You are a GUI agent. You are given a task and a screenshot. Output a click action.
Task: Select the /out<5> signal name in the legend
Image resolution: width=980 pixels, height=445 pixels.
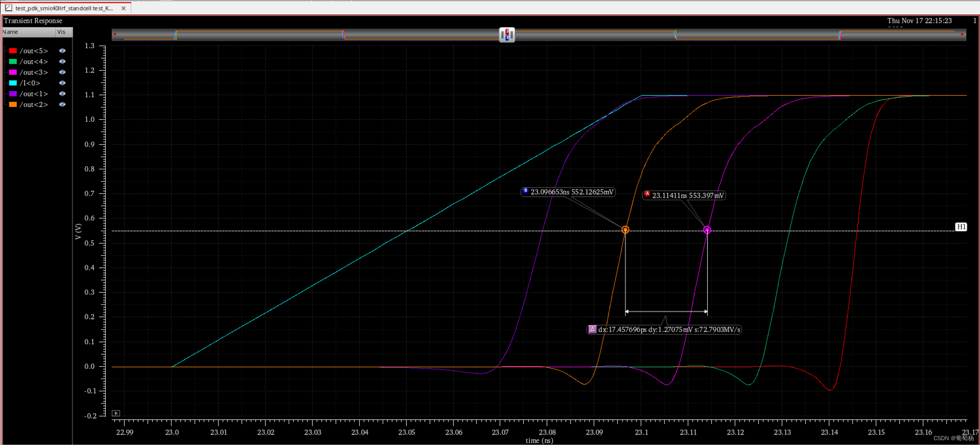click(x=33, y=51)
